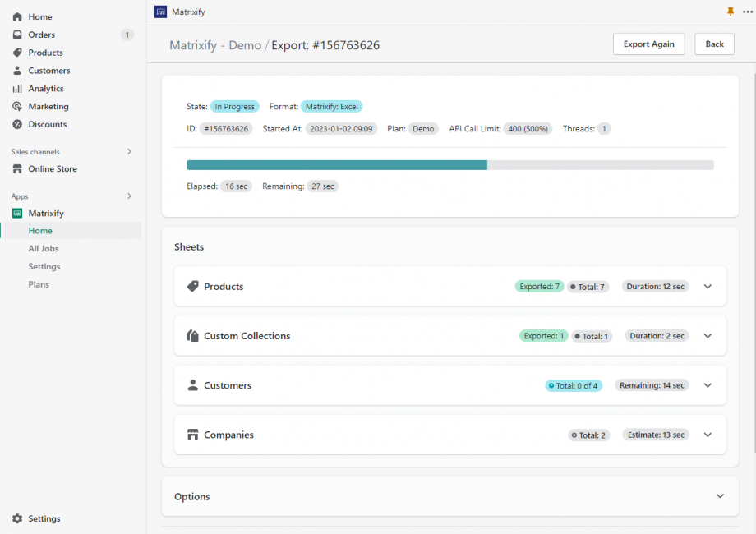Expand the Products sheet chevron
Viewport: 756px width, 534px height.
[x=708, y=286]
